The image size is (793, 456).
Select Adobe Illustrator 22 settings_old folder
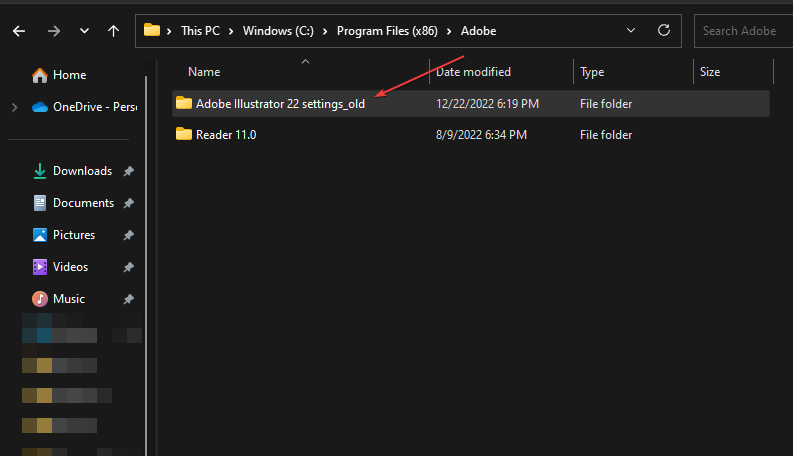pyautogui.click(x=280, y=104)
